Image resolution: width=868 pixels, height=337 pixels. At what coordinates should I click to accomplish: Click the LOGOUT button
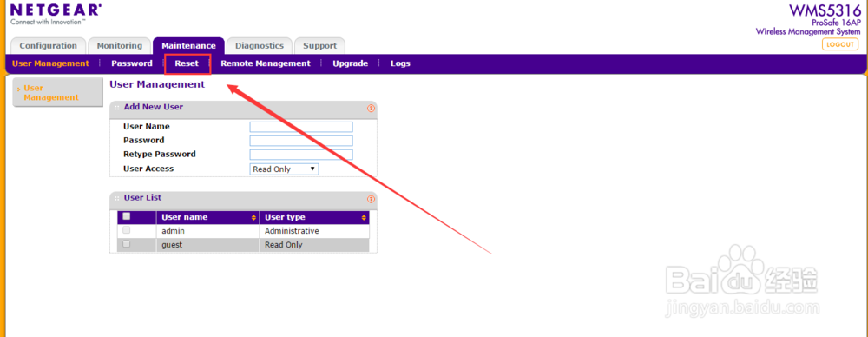coord(840,44)
